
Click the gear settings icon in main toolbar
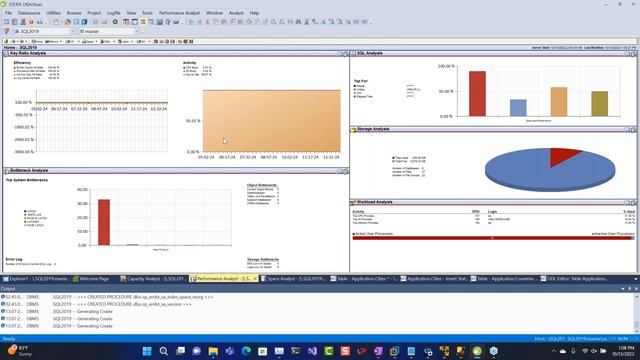(115, 22)
